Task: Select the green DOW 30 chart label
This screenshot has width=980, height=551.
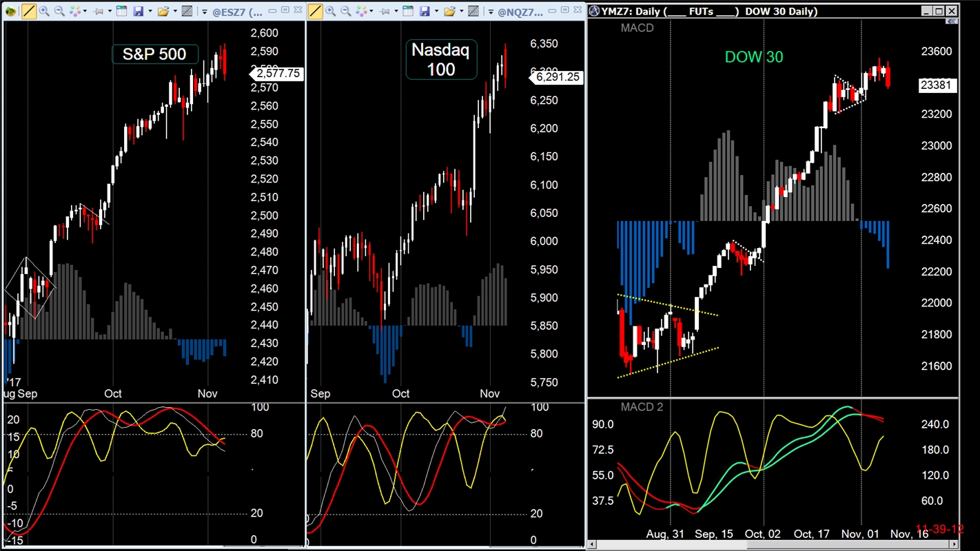Action: pyautogui.click(x=754, y=57)
